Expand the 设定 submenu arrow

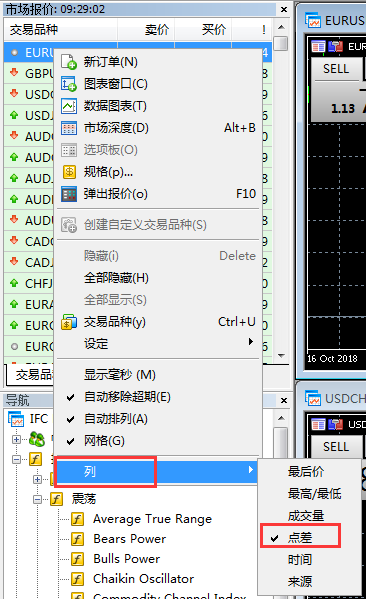[251, 342]
